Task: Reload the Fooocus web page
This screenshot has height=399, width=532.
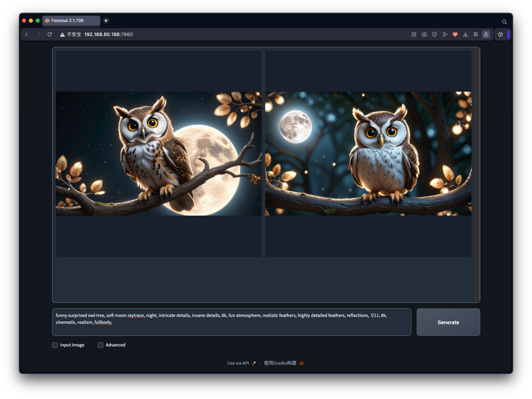Action: point(50,34)
